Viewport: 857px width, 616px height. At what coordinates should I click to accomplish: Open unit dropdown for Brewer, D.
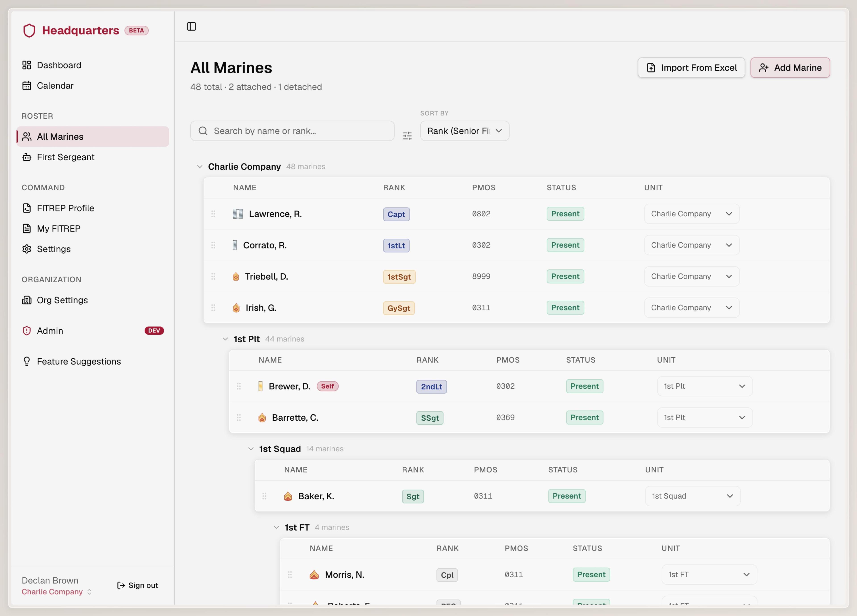pyautogui.click(x=705, y=386)
